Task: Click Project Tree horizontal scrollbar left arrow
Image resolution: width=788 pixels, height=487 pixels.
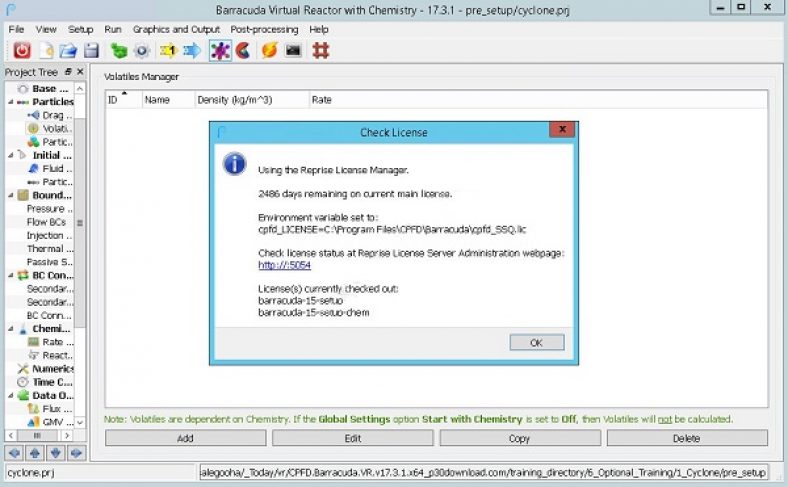Action: (x=11, y=436)
